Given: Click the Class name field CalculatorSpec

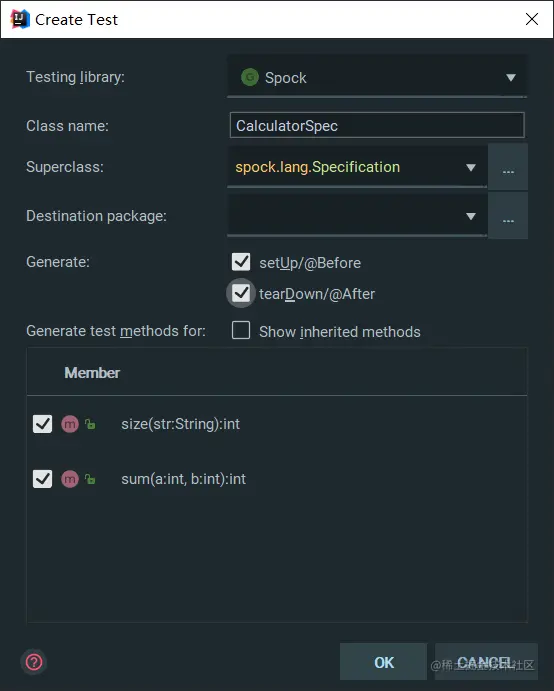Looking at the screenshot, I should pos(377,125).
